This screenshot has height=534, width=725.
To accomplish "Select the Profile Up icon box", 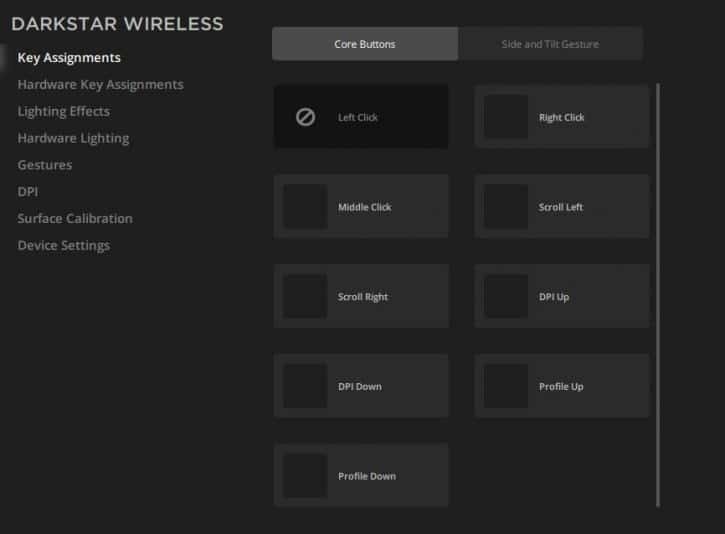I will [x=506, y=386].
